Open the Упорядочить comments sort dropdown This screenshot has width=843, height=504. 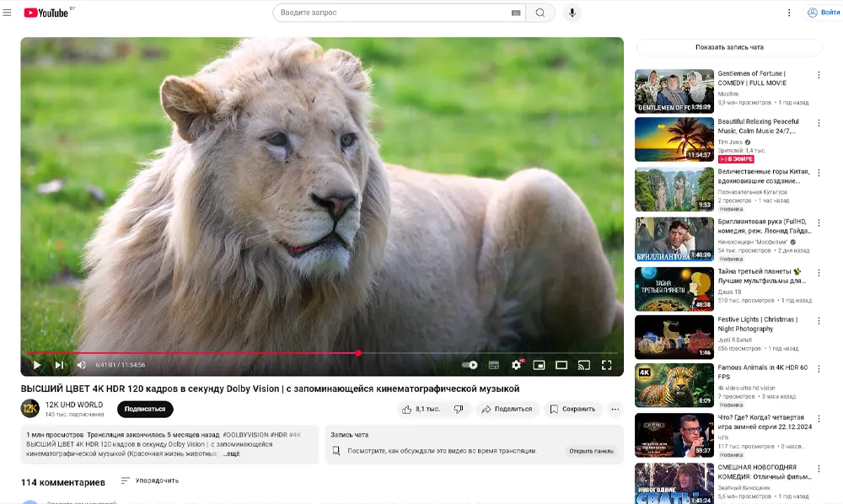(150, 480)
